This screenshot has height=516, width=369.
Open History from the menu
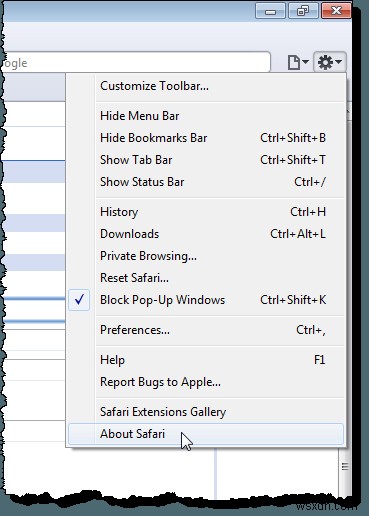206,212
